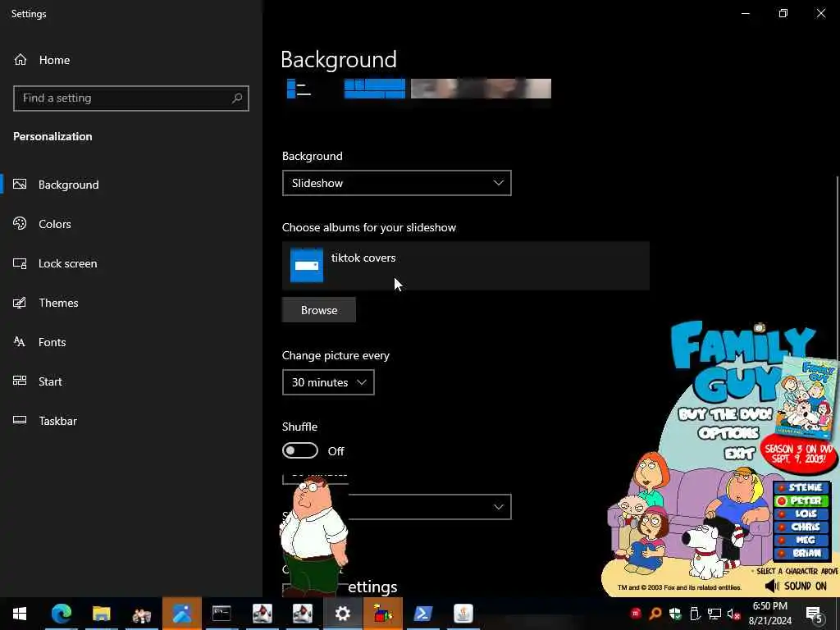Click the tiktok covers folder icon
Image resolution: width=840 pixels, height=630 pixels.
307,265
